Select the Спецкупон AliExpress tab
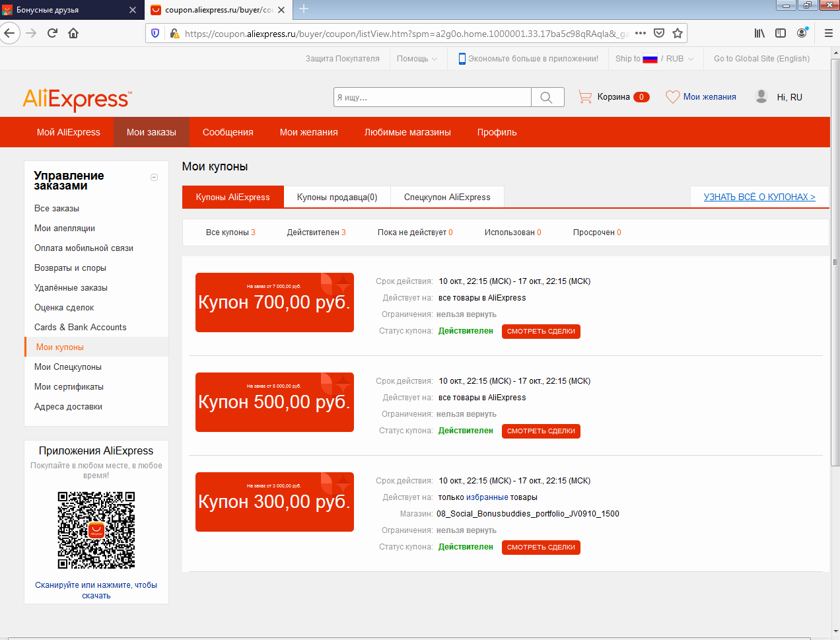The width and height of the screenshot is (840, 640). click(x=447, y=197)
